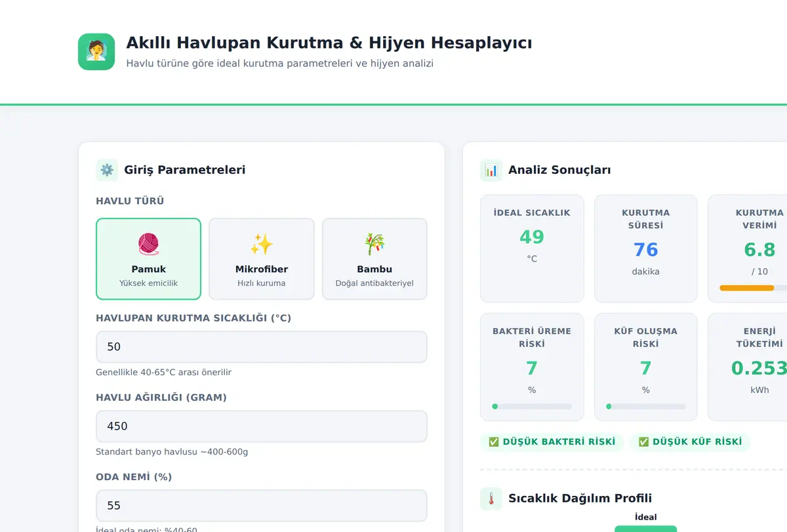Click the Havlupan Kurutma Sıcaklığı label
787x532 pixels.
[193, 318]
